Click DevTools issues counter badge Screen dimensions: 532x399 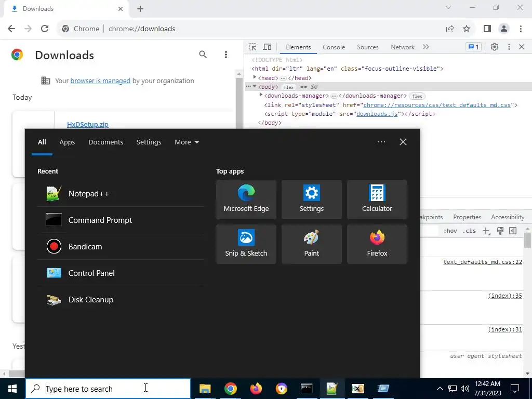coord(474,47)
